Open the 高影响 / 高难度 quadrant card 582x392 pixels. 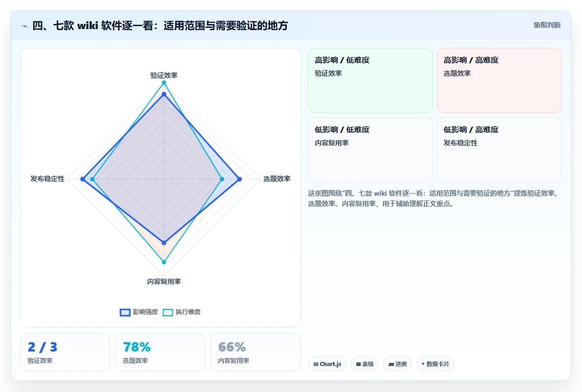[x=499, y=80]
